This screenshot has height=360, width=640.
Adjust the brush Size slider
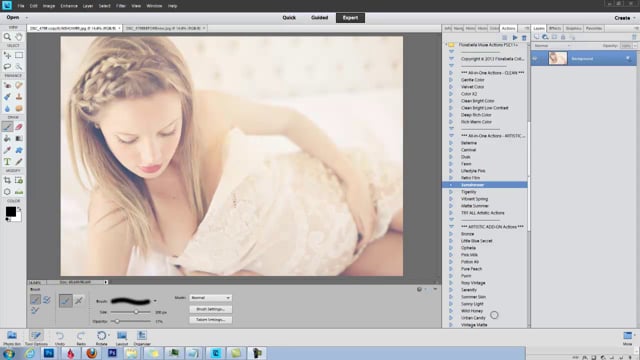point(136,312)
